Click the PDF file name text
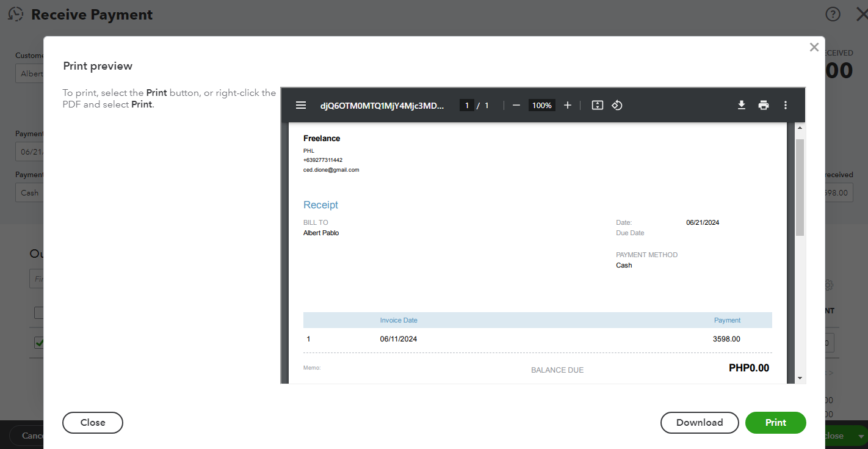 (x=382, y=105)
